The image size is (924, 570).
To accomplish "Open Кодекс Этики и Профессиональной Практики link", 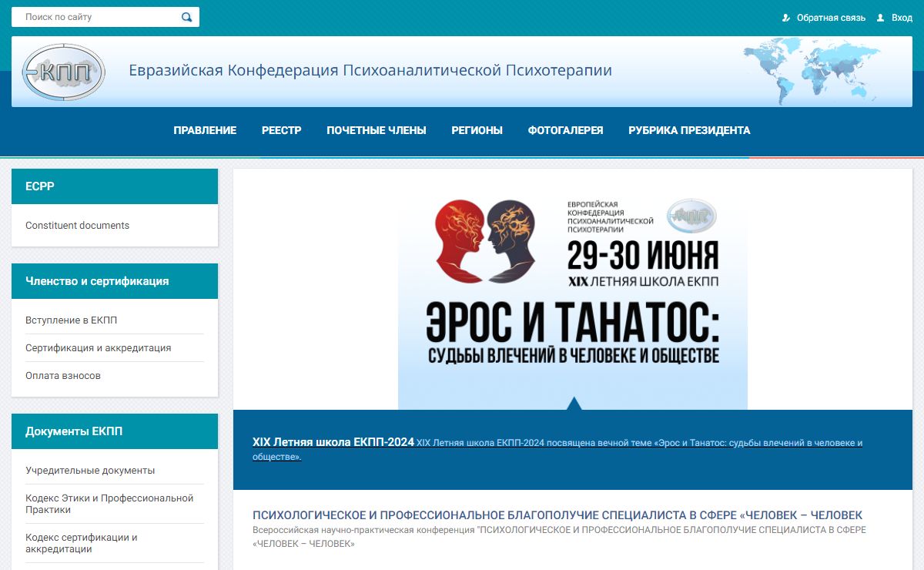I will 109,504.
